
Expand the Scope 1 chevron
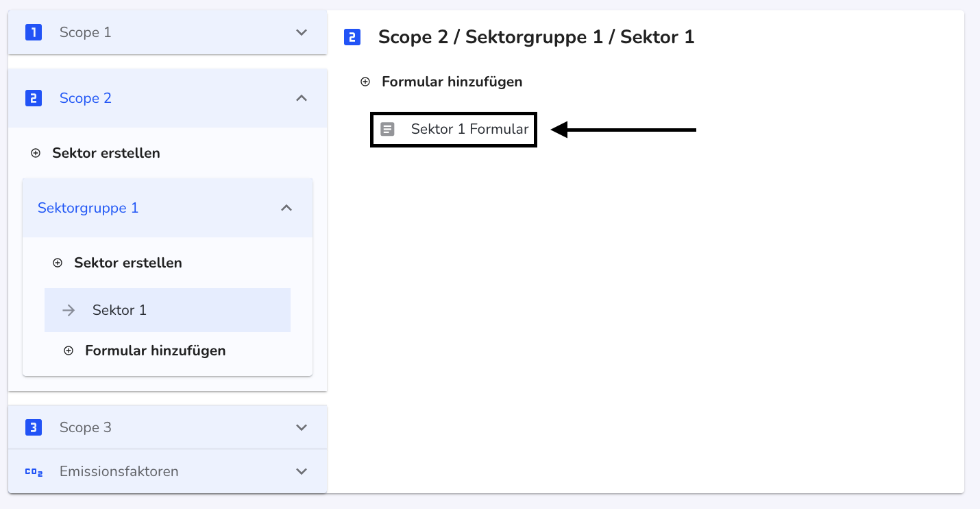click(x=302, y=32)
